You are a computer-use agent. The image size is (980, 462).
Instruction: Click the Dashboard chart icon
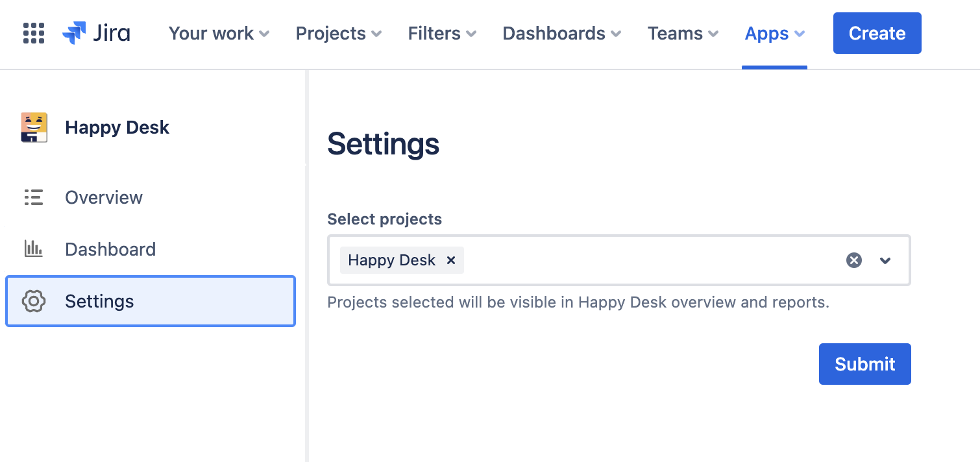[x=33, y=249]
